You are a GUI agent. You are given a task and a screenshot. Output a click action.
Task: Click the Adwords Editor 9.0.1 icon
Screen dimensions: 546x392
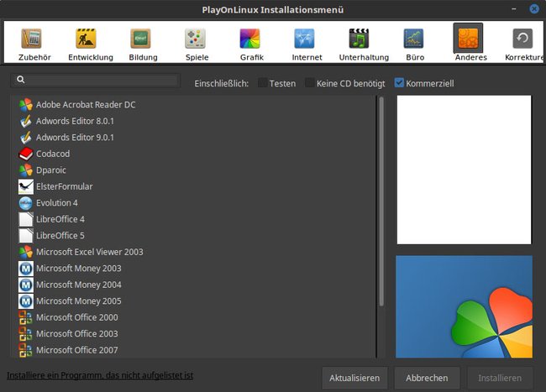(26, 138)
